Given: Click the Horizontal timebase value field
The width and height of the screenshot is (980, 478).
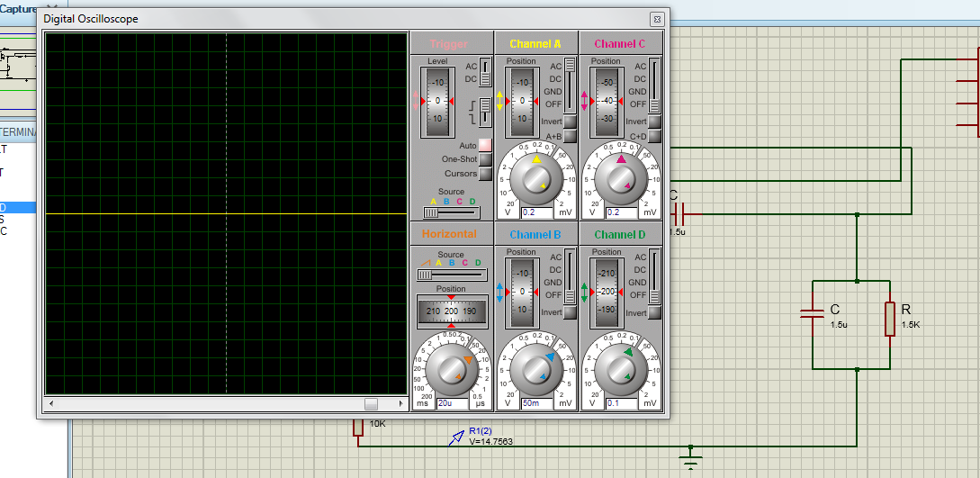Looking at the screenshot, I should point(452,403).
